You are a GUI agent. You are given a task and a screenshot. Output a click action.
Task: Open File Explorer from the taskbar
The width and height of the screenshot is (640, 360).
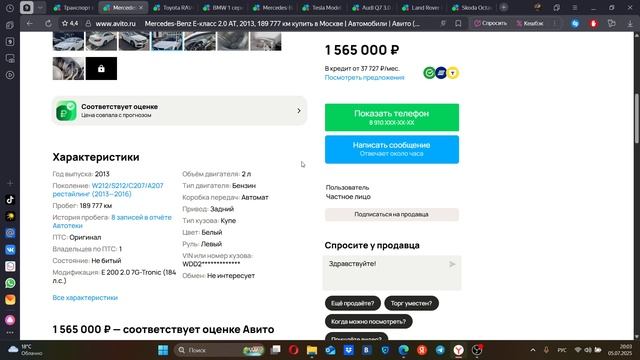coord(312,350)
